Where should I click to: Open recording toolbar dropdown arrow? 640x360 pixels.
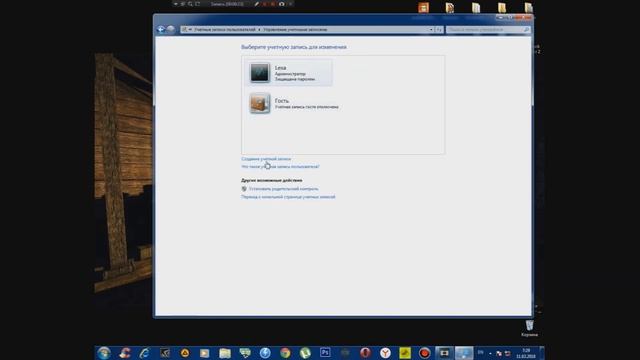pyautogui.click(x=176, y=4)
